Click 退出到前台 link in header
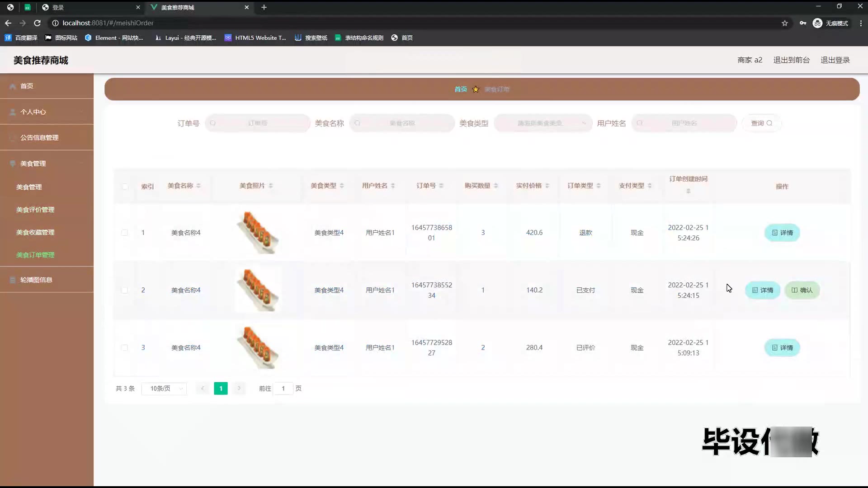 tap(792, 60)
